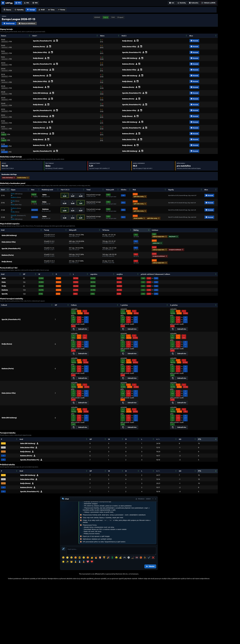Expand 'Zobrazit více' for SpeciAL Celkově stats
The image size is (240, 644).
82,329
